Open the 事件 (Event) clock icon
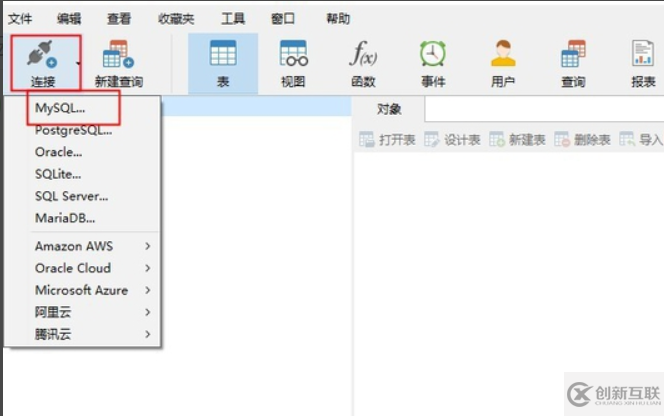The width and height of the screenshot is (664, 416). point(432,53)
